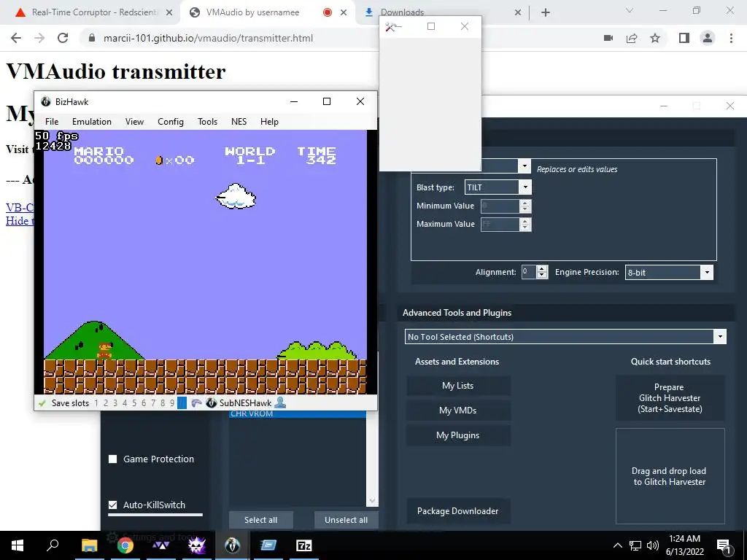The image size is (747, 560).
Task: Open the Package Downloader
Action: pos(458,511)
